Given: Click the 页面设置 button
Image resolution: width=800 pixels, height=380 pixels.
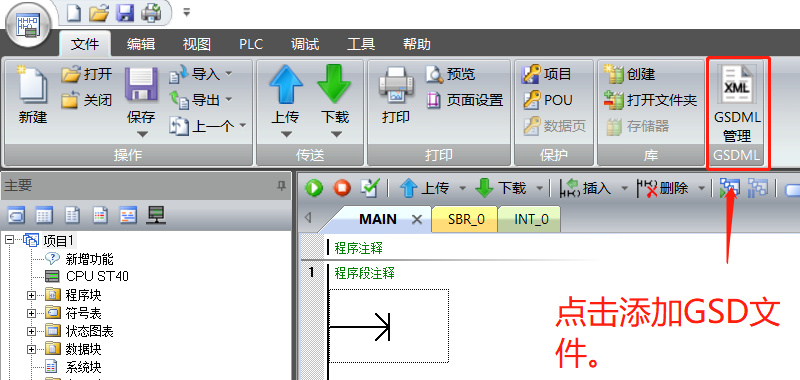Looking at the screenshot, I should [465, 100].
